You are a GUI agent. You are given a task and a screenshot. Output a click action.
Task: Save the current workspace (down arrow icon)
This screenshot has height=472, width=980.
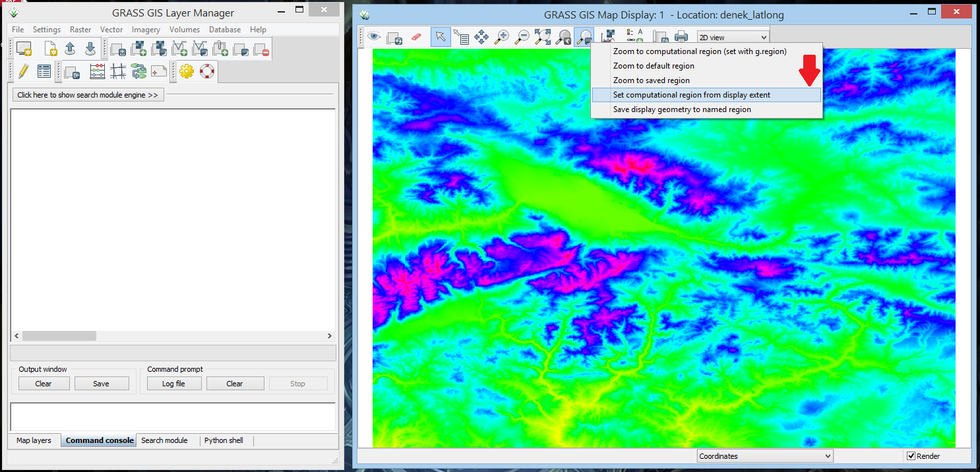coord(90,48)
